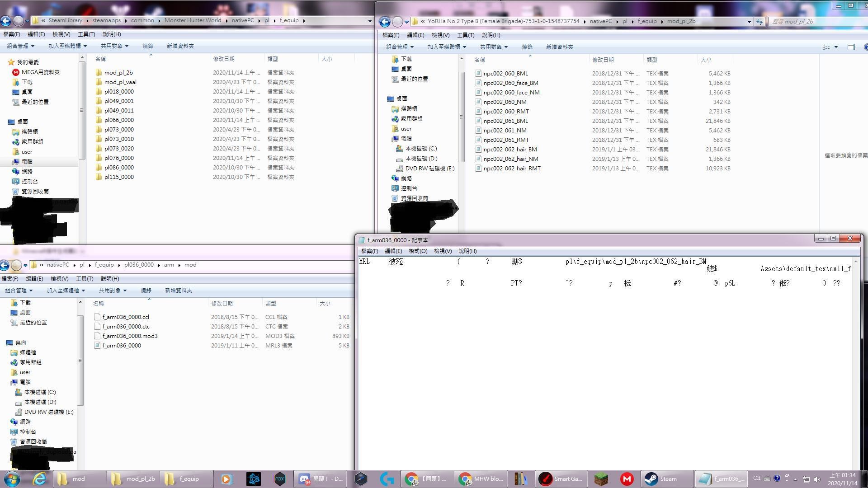Open 檢視(V) menu in top-left Explorer

[x=61, y=34]
